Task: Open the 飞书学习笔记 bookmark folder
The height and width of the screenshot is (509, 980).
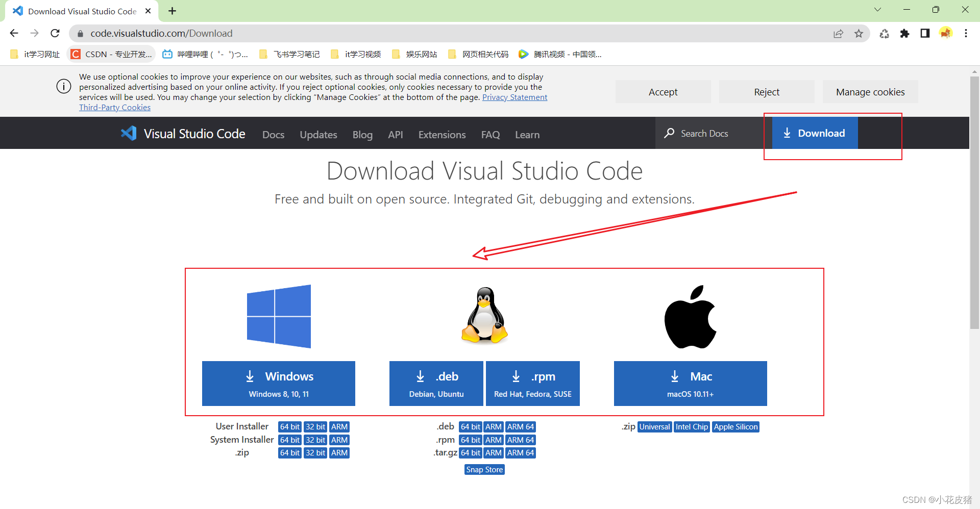Action: (289, 54)
